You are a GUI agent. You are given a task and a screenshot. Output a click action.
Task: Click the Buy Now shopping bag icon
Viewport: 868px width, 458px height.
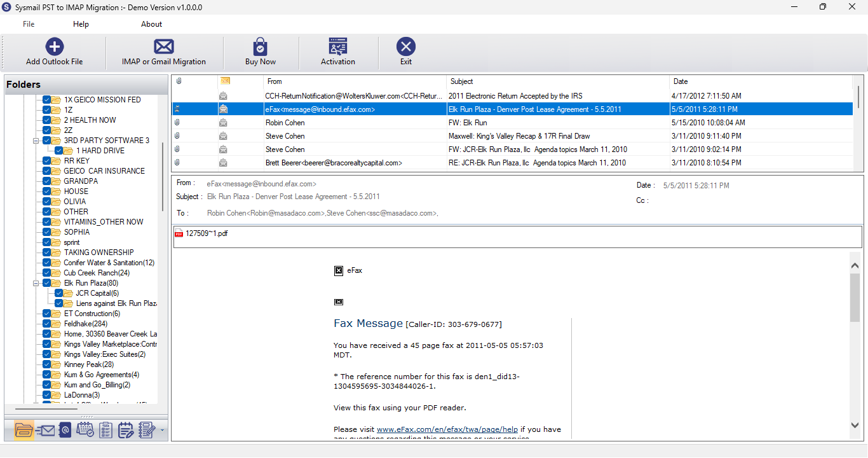pos(261,46)
